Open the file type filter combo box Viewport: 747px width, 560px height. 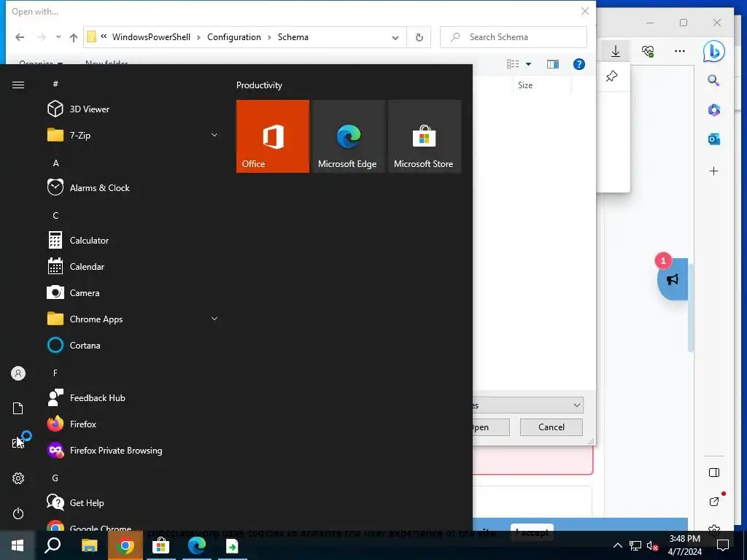click(528, 405)
